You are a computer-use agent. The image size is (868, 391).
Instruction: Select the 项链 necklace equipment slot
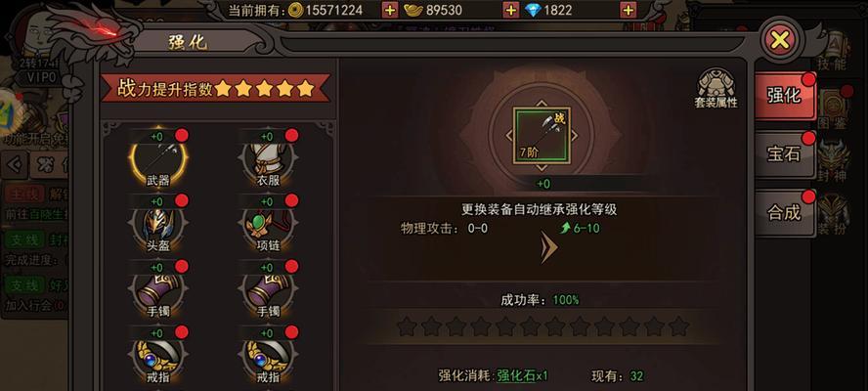coord(268,224)
